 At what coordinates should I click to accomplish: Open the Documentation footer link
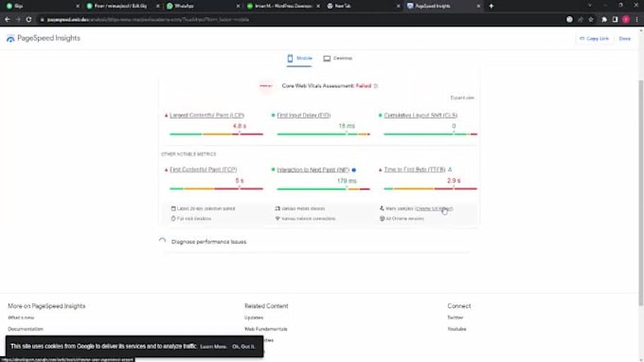26,329
